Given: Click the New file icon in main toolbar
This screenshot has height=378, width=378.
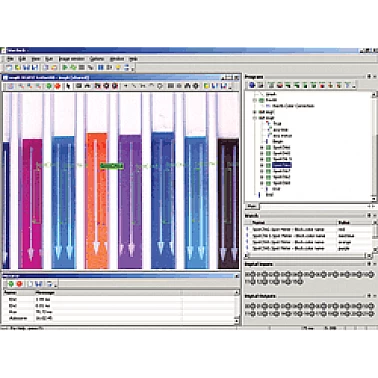Looking at the screenshot, I should tap(9, 68).
